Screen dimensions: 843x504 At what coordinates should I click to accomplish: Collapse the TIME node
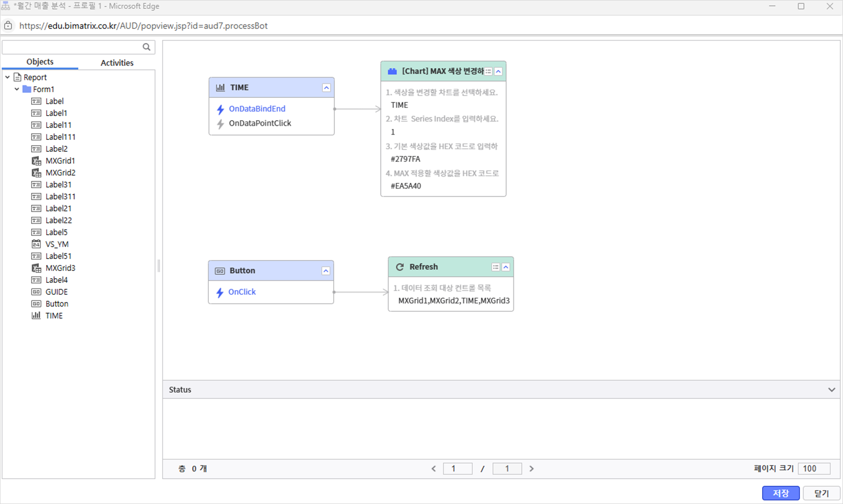(x=326, y=88)
